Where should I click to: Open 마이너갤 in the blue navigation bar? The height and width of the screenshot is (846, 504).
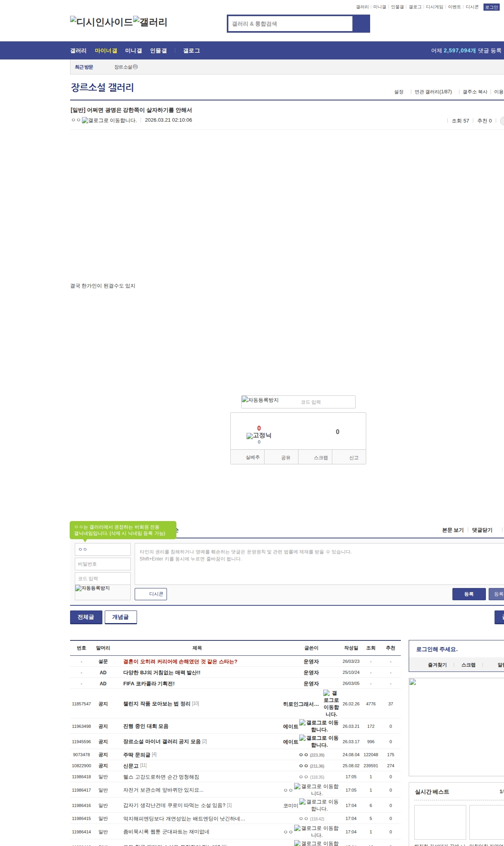[106, 50]
